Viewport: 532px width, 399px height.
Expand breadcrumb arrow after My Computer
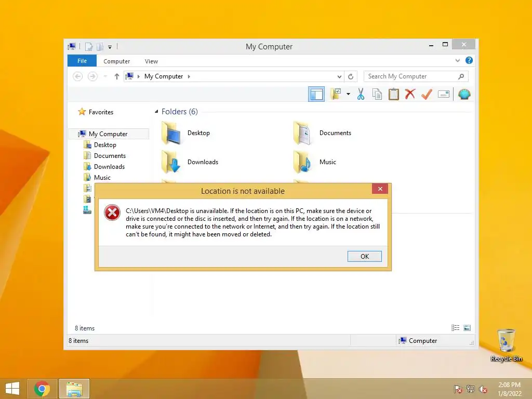tap(189, 76)
